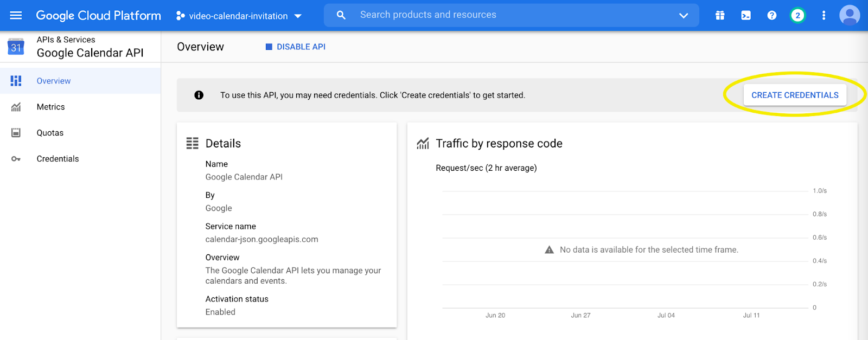Focus the Search products and resources field
The image size is (868, 340).
(511, 15)
